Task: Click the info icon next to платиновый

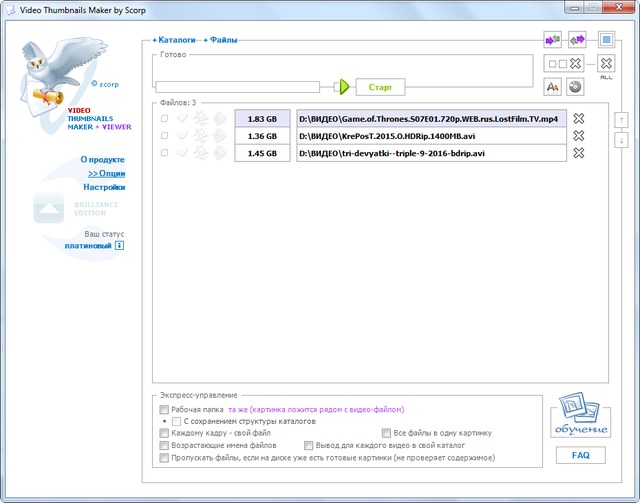Action: pos(119,245)
